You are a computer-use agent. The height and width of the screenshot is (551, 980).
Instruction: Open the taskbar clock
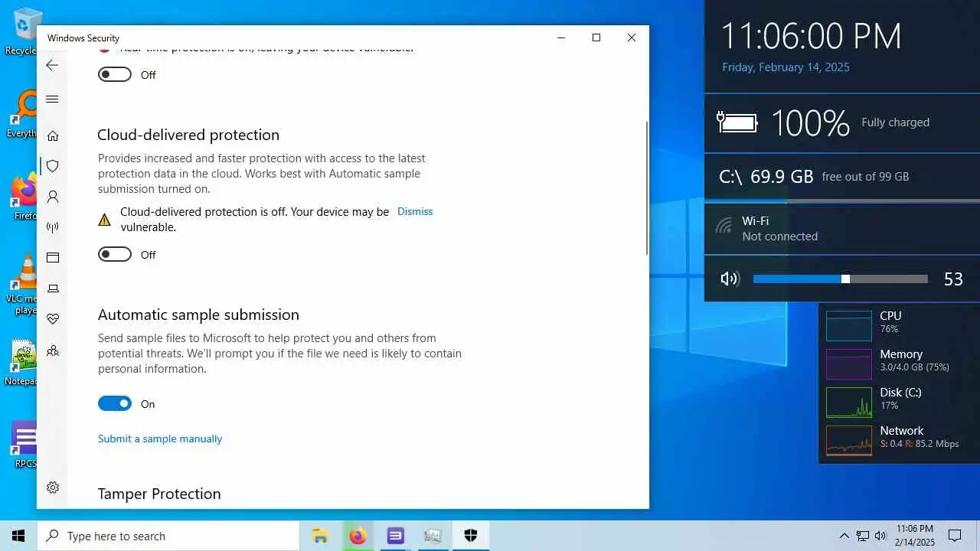tap(915, 536)
